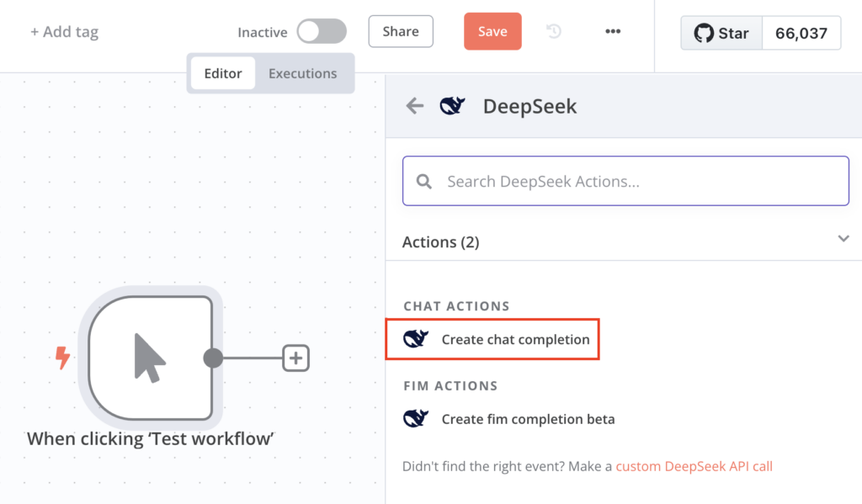Click the whale icon beside 'Create fim completion beta'
The height and width of the screenshot is (504, 862).
414,418
